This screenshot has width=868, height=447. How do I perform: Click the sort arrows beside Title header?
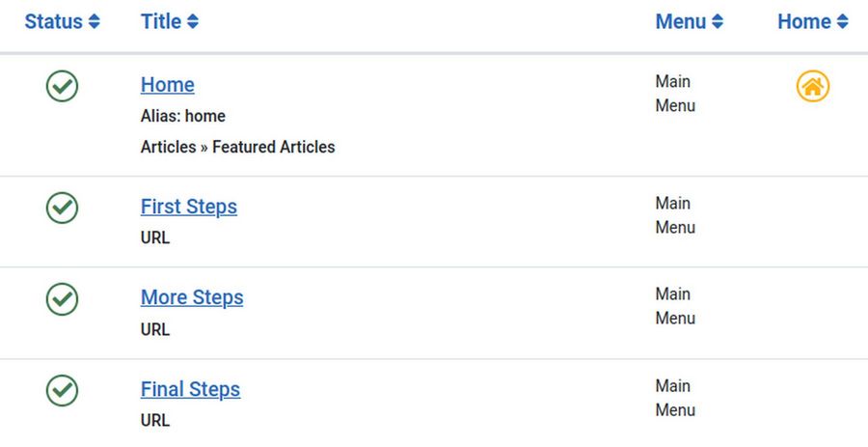coord(193,22)
